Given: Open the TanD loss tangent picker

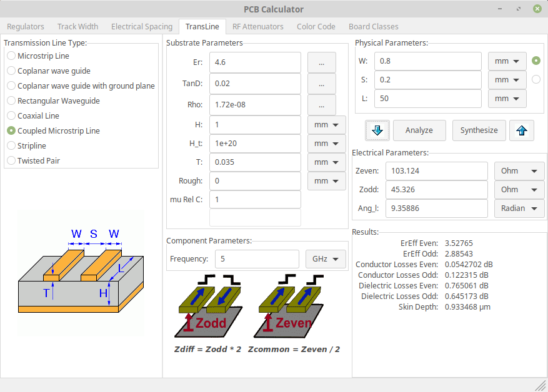Looking at the screenshot, I should click(321, 84).
